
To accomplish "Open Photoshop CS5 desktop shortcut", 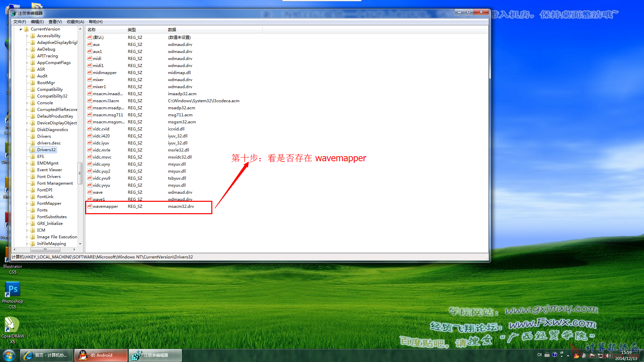I will pyautogui.click(x=12, y=295).
